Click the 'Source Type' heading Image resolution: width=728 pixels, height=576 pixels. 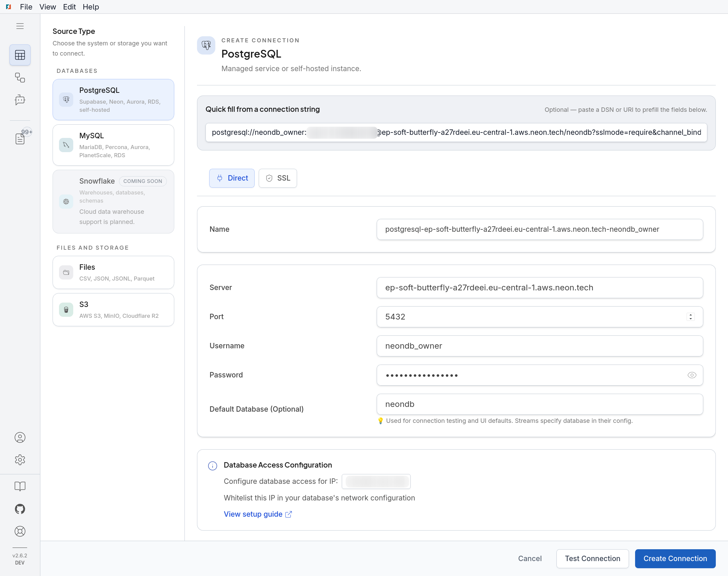pos(74,31)
